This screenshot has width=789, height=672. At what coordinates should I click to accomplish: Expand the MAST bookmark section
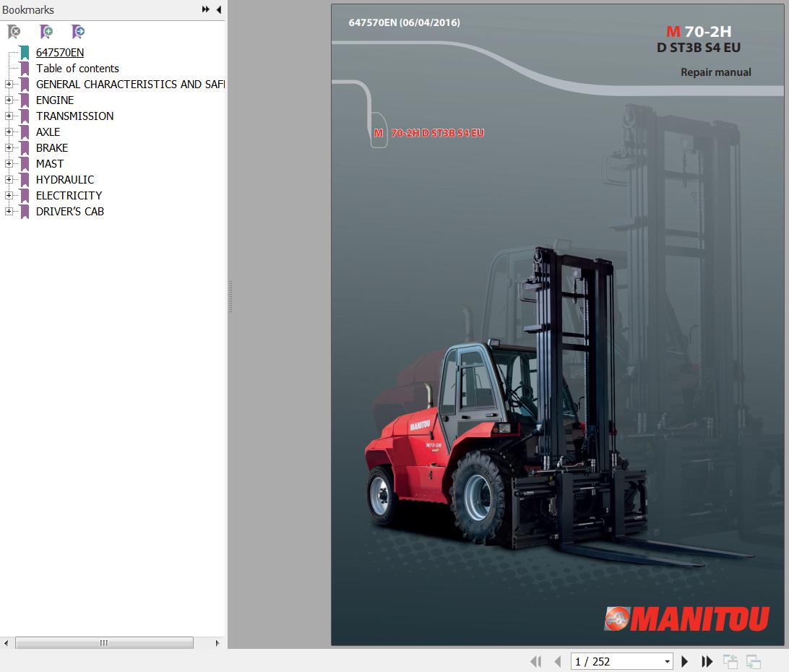(9, 163)
